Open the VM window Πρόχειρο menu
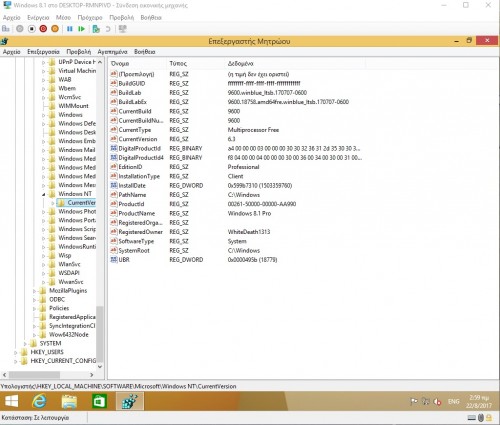500x425 pixels. [x=90, y=17]
